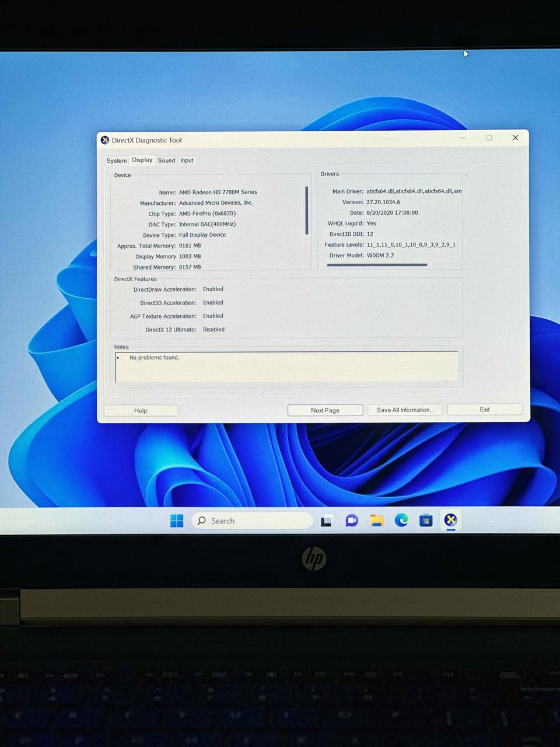Click driver date "8/20/2020 17:00:00"

pos(392,212)
